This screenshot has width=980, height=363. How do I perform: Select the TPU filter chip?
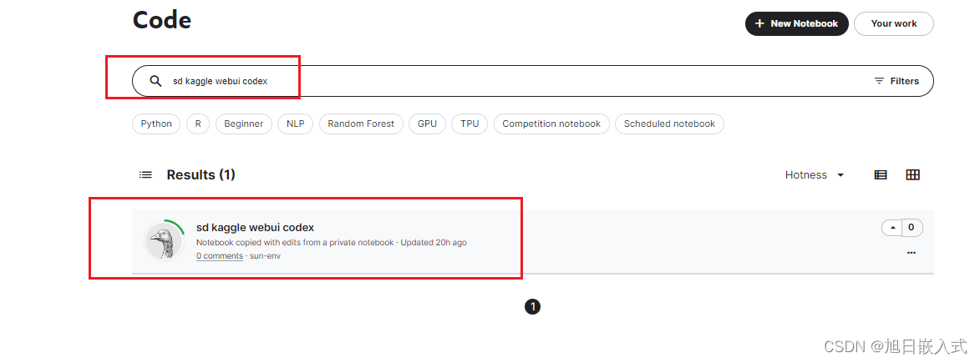click(470, 124)
